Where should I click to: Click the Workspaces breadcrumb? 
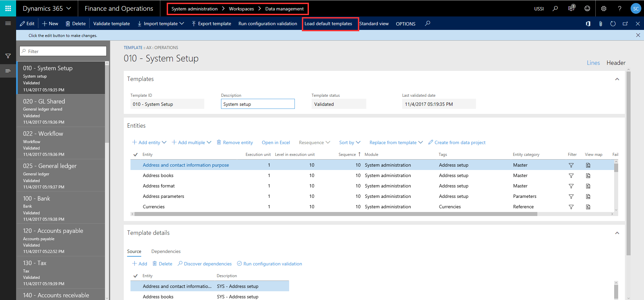241,9
